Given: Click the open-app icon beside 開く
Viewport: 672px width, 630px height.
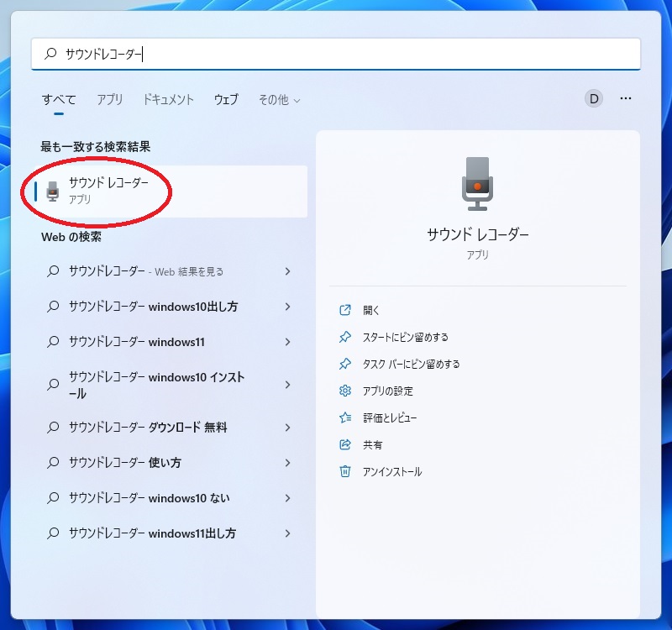Looking at the screenshot, I should tap(345, 310).
